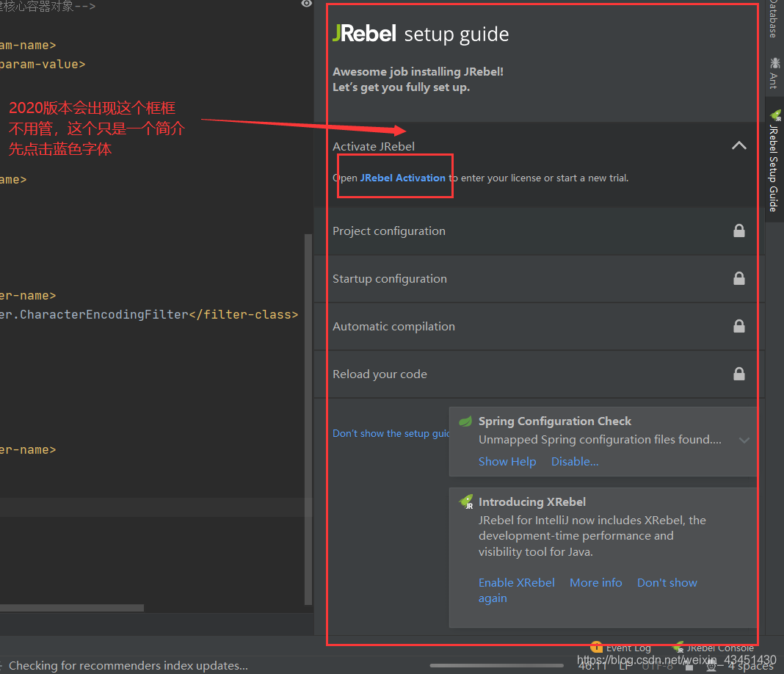Screen dimensions: 784x674
Task: Expand the Project configuration section
Action: coord(389,231)
